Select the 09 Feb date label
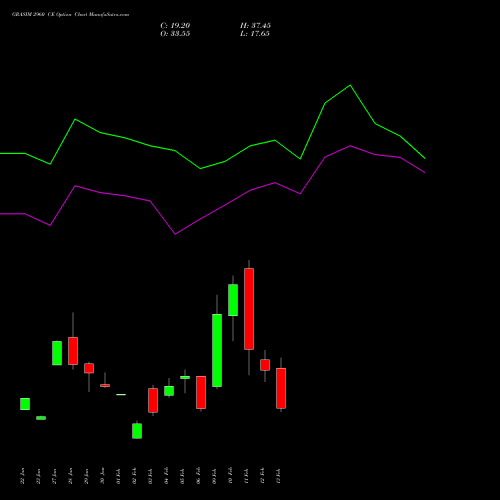The width and height of the screenshot is (500, 500). click(x=214, y=476)
